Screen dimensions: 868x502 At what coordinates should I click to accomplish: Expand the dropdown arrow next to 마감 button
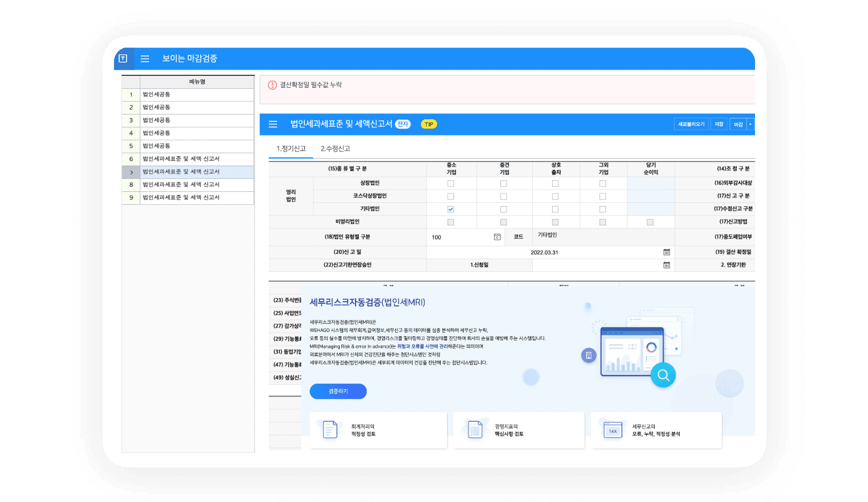pyautogui.click(x=750, y=124)
